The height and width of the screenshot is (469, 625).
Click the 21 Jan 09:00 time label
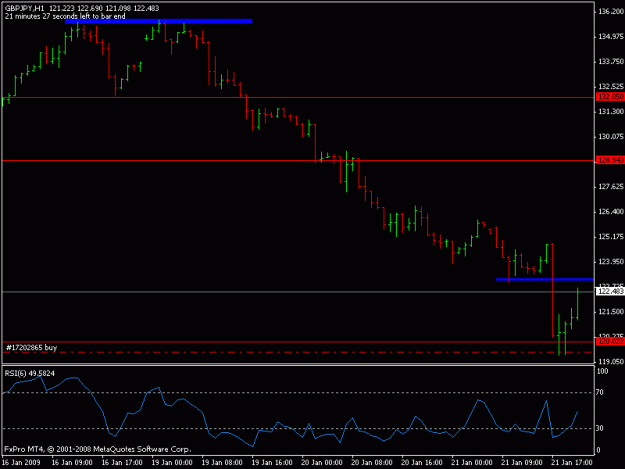tap(522, 463)
